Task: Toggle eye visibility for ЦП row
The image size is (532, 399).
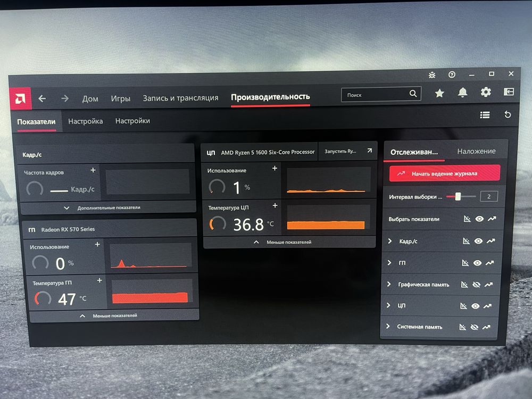Action: tap(475, 306)
